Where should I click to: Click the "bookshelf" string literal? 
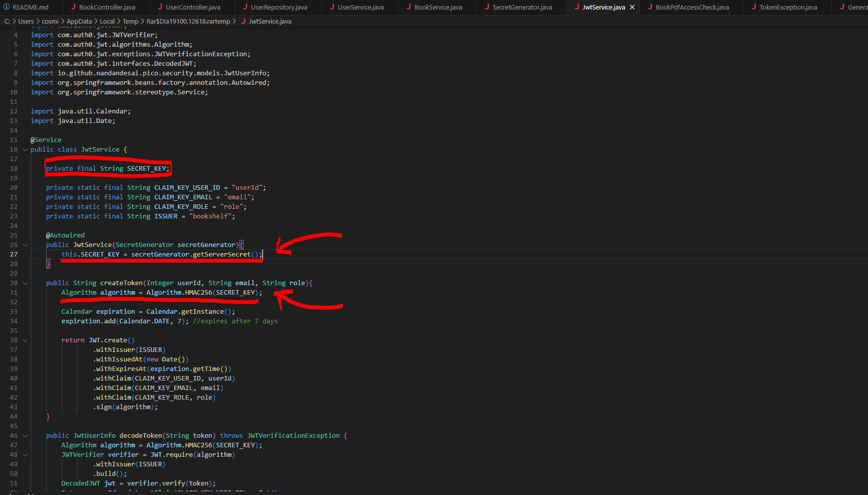click(210, 216)
